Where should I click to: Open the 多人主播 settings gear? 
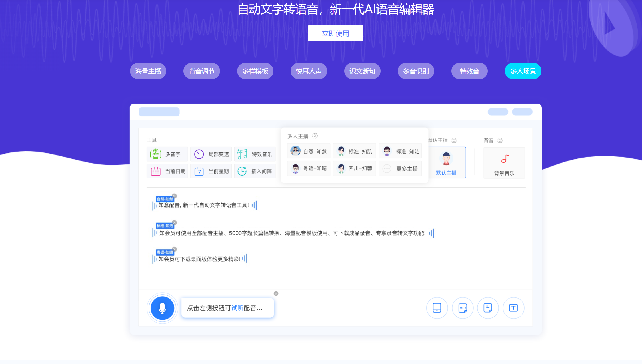pyautogui.click(x=315, y=136)
